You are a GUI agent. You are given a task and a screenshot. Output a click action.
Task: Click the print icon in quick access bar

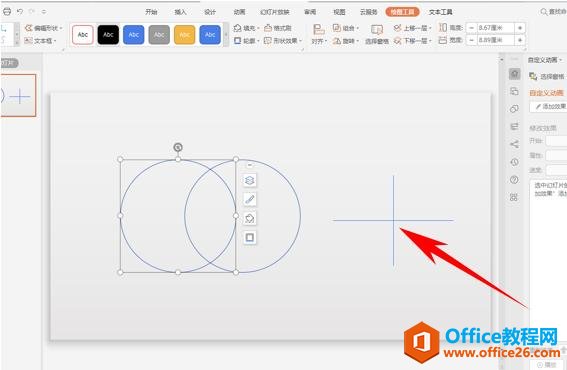[x=7, y=12]
